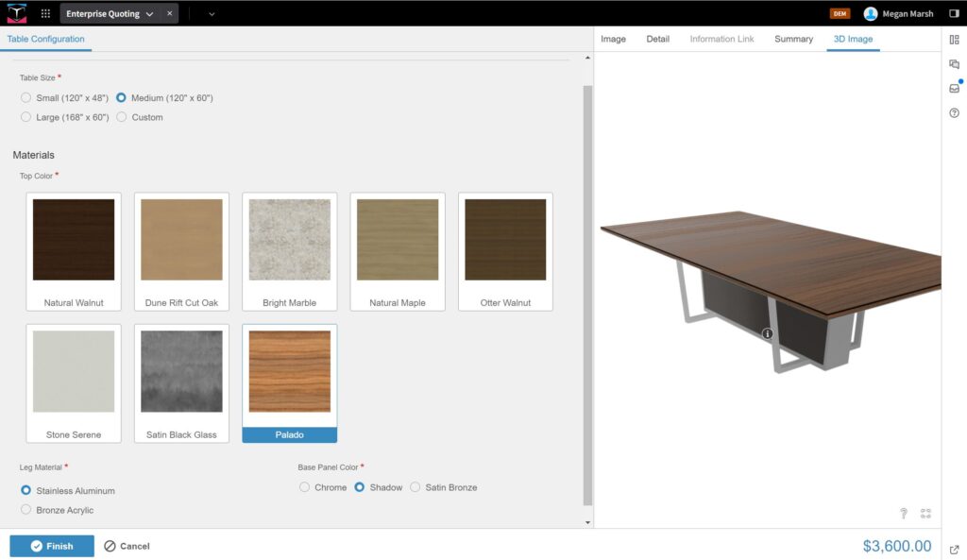Open the chat messages icon in right sidebar

click(x=954, y=64)
